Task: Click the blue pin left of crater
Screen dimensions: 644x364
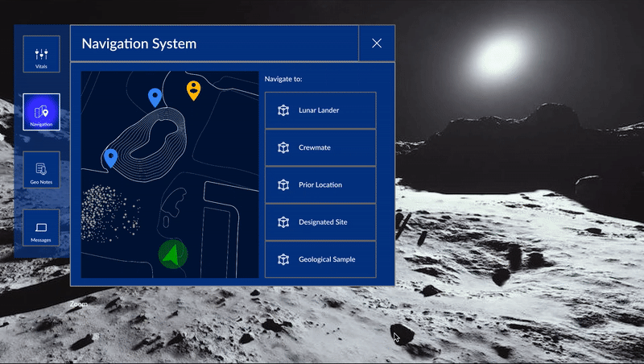Action: click(110, 158)
